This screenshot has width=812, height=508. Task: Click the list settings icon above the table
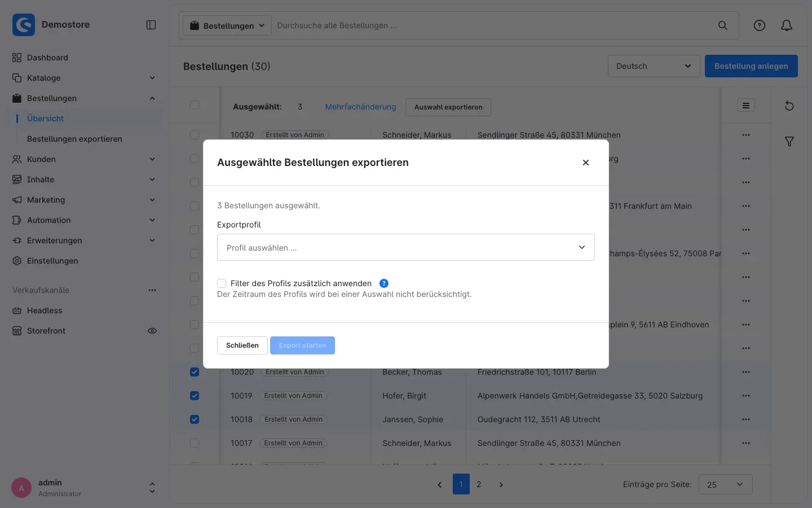pos(746,106)
